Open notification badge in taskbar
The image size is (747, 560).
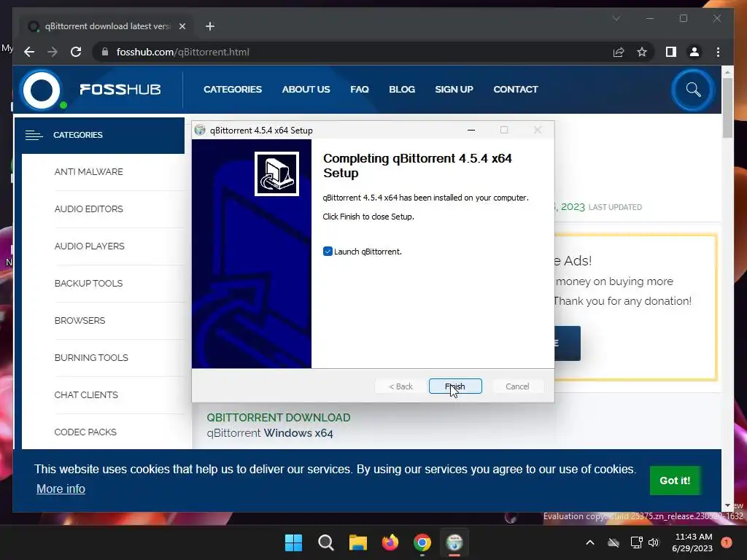point(727,542)
